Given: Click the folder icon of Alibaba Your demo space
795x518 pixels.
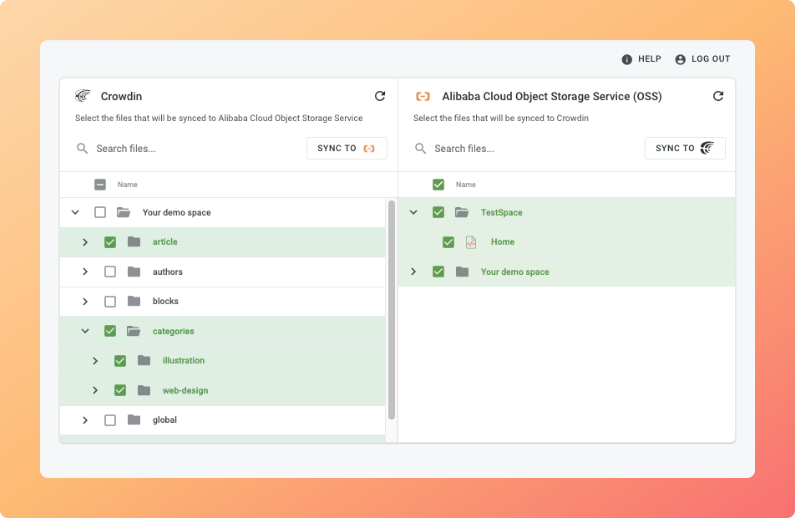Looking at the screenshot, I should click(462, 272).
